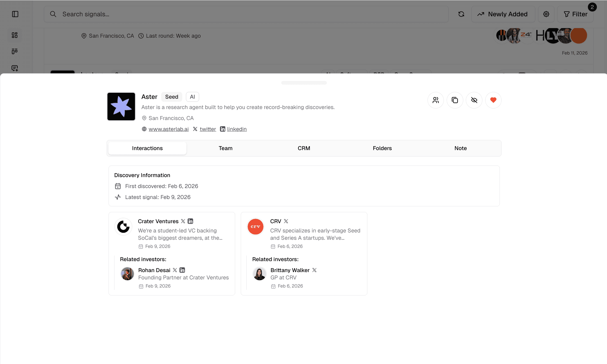
Task: Open the kanban board icon in sidebar
Action: pos(15,51)
